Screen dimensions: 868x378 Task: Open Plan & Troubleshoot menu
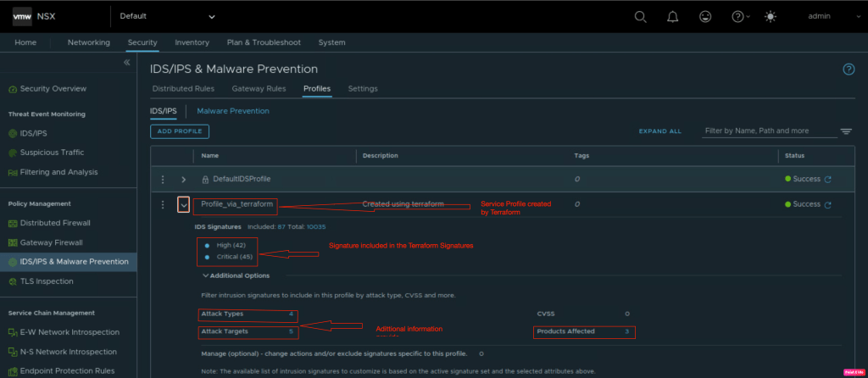[264, 42]
